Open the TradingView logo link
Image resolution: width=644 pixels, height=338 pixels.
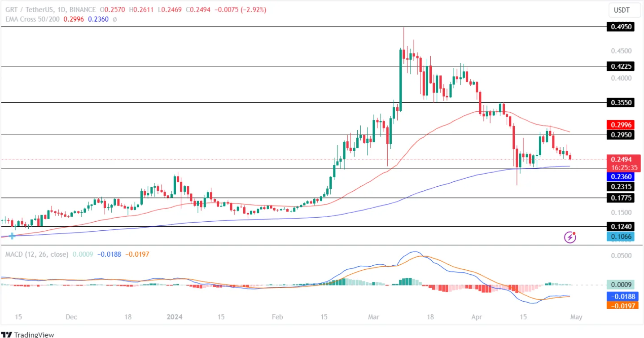tap(27, 334)
